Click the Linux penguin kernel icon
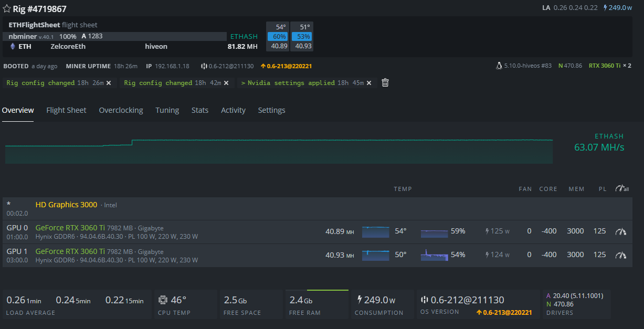 (x=499, y=66)
